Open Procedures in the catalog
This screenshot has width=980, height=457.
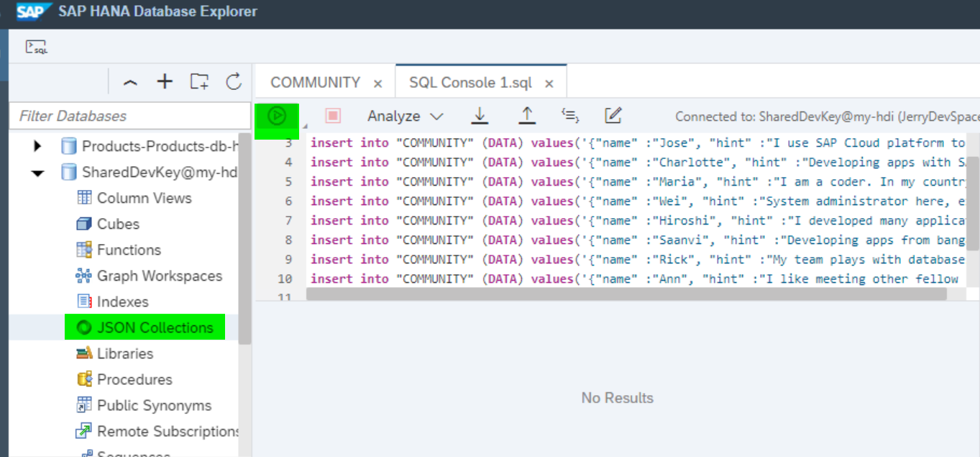click(x=135, y=379)
